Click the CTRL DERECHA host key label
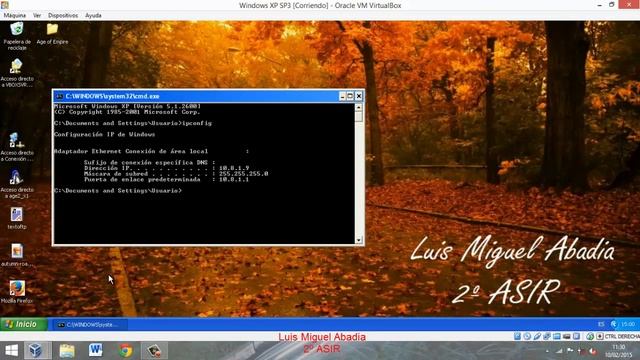Image resolution: width=640 pixels, height=360 pixels. (622, 336)
